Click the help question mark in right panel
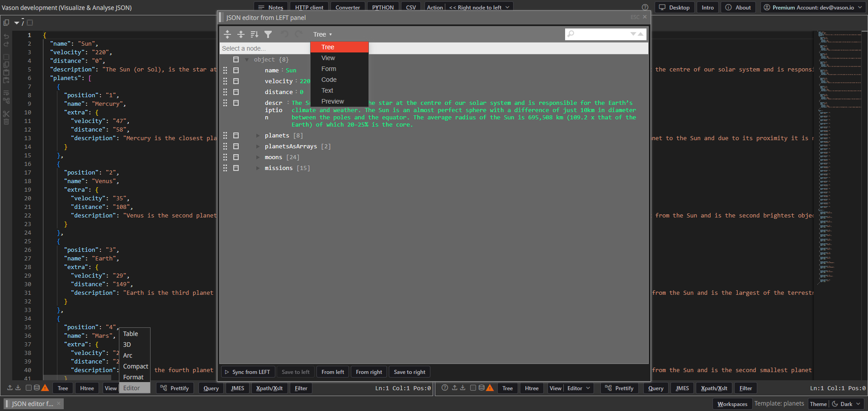This screenshot has width=868, height=411. (445, 388)
